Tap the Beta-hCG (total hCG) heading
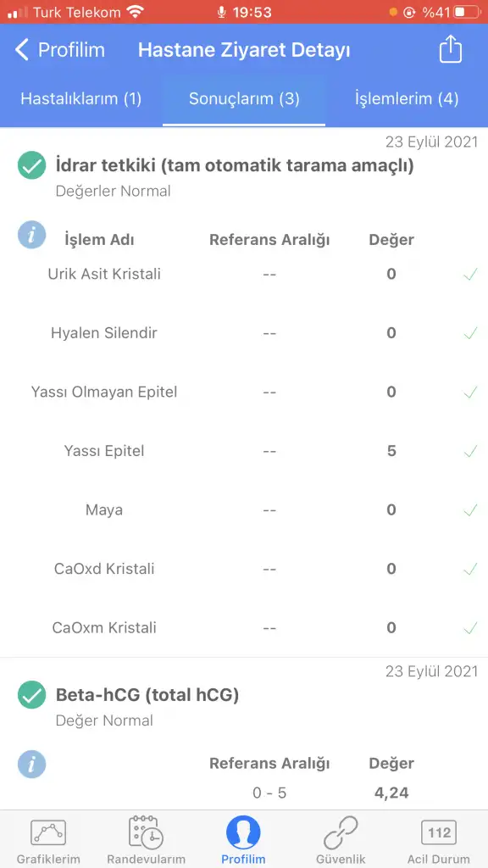488x868 pixels. coord(147,695)
